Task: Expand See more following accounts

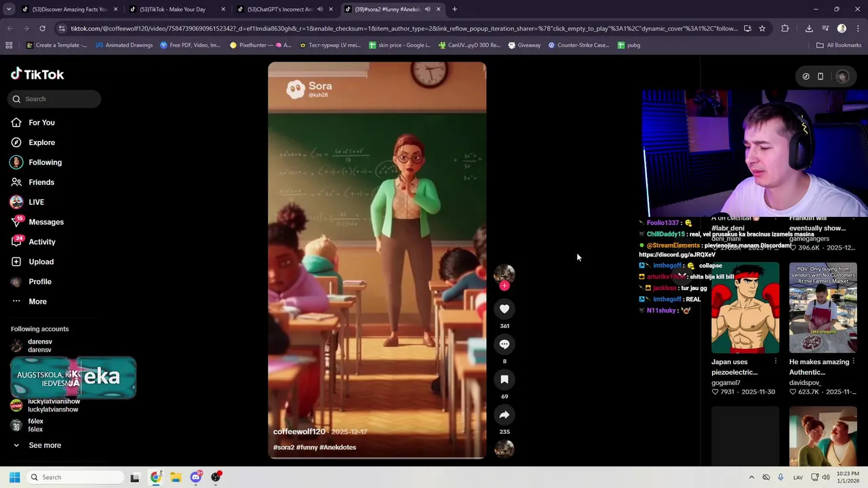Action: (x=45, y=445)
